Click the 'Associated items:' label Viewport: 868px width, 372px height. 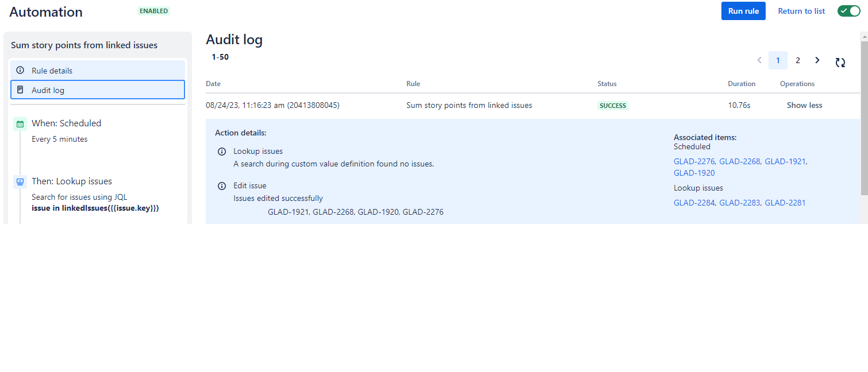pyautogui.click(x=705, y=138)
